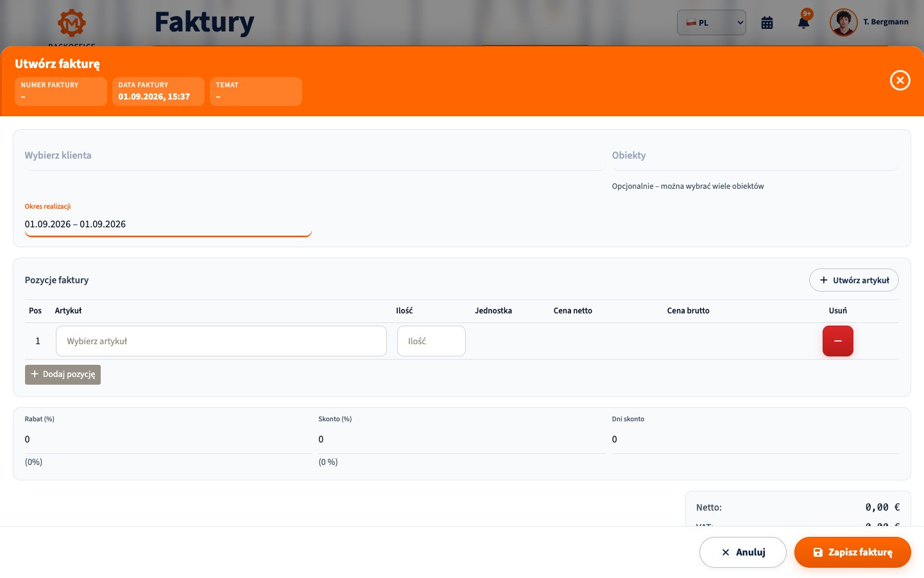Image resolution: width=924 pixels, height=578 pixels.
Task: Remove position 1 with red minus button
Action: (x=838, y=341)
